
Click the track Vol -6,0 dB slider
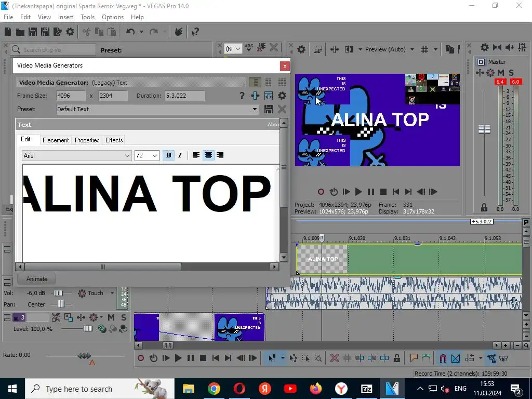pos(58,293)
